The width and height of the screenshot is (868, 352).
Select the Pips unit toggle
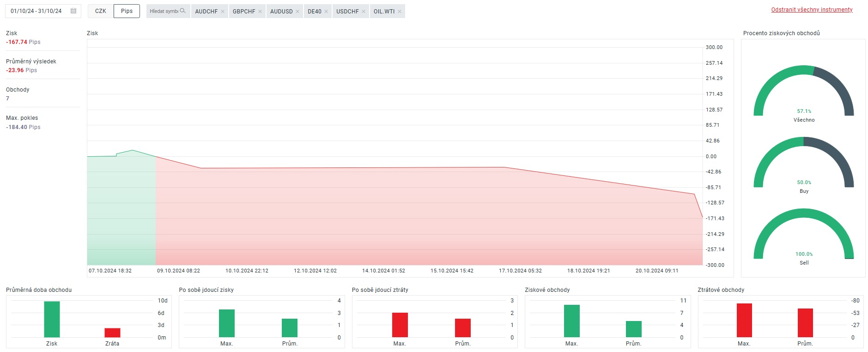pyautogui.click(x=127, y=11)
